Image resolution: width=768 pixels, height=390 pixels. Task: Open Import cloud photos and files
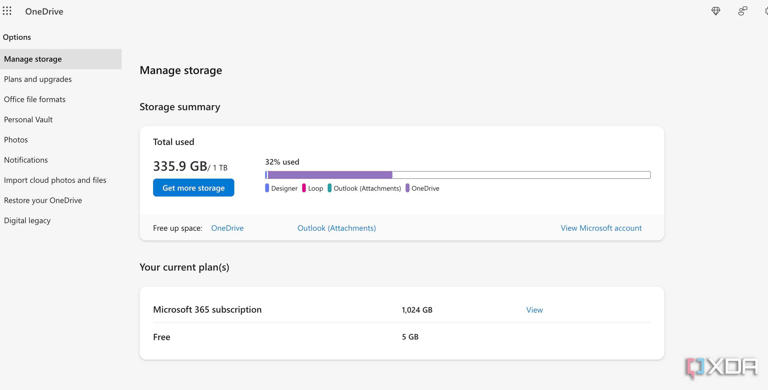pyautogui.click(x=55, y=180)
